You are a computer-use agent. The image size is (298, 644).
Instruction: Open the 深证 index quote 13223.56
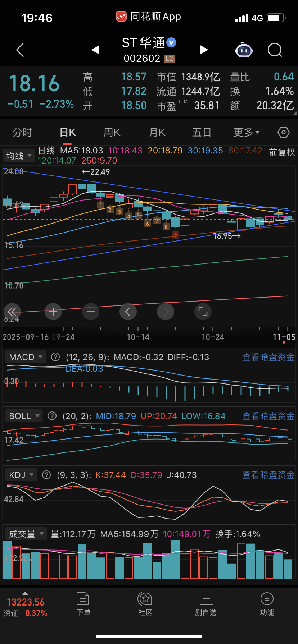[26, 602]
